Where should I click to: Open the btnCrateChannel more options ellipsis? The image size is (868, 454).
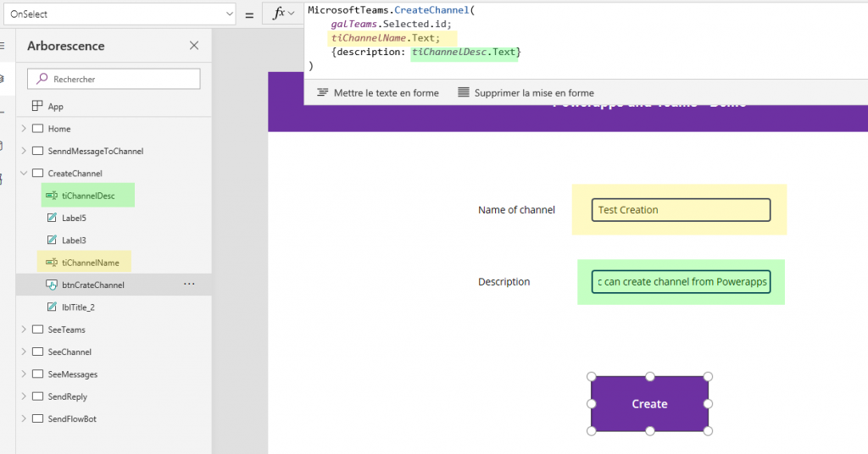[189, 284]
